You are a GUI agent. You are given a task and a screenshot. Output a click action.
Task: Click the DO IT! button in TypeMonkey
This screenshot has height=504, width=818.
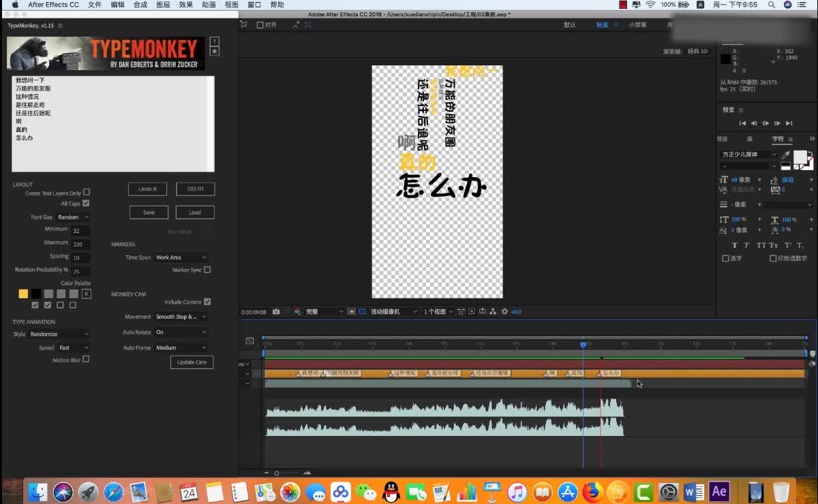(195, 189)
